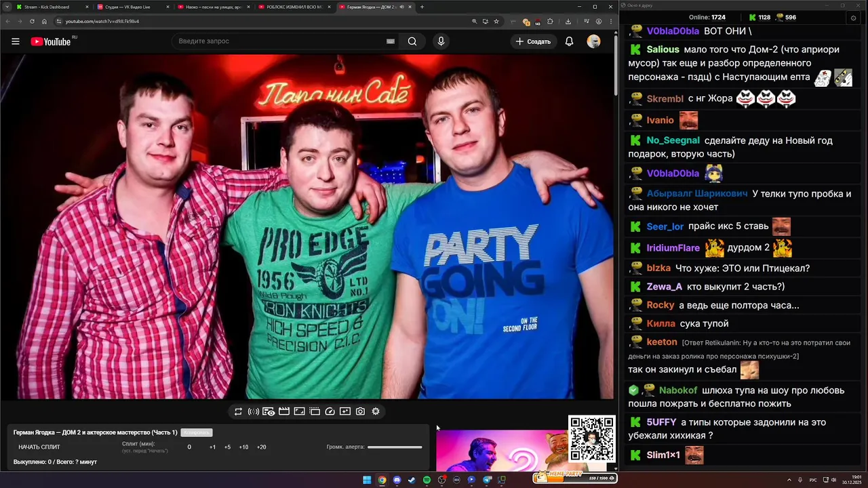This screenshot has width=868, height=488.
Task: Open chat window settings gear icon
Action: (853, 18)
